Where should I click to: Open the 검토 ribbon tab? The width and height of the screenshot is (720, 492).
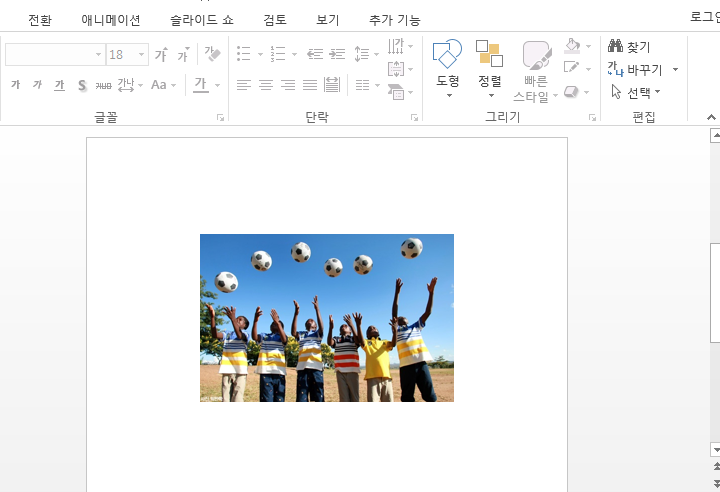(275, 20)
